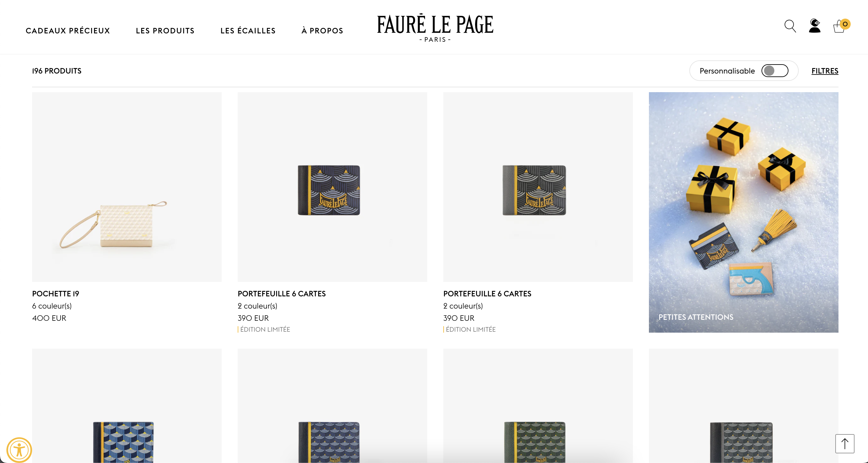Open the Cadeaux Précieux menu
868x463 pixels.
click(x=68, y=31)
